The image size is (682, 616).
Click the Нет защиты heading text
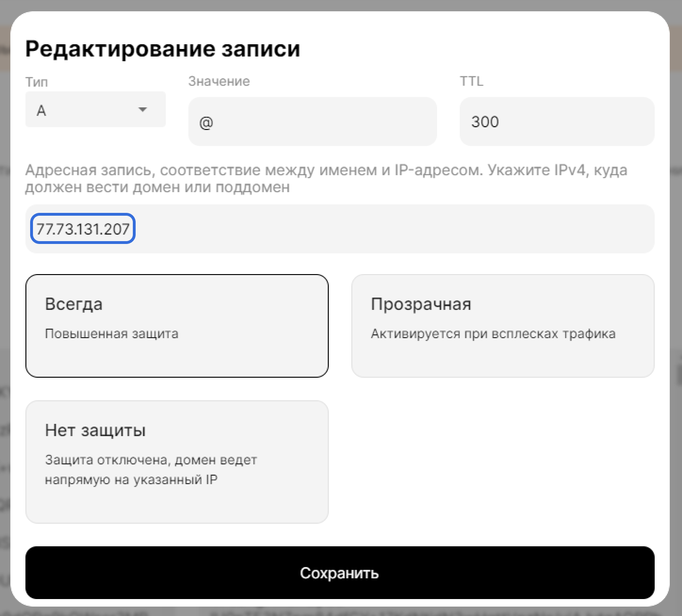pos(95,430)
